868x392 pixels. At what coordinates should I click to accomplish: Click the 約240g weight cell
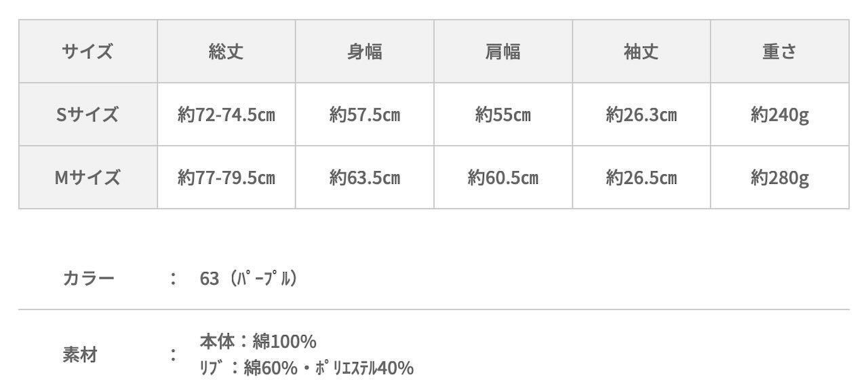click(x=780, y=115)
